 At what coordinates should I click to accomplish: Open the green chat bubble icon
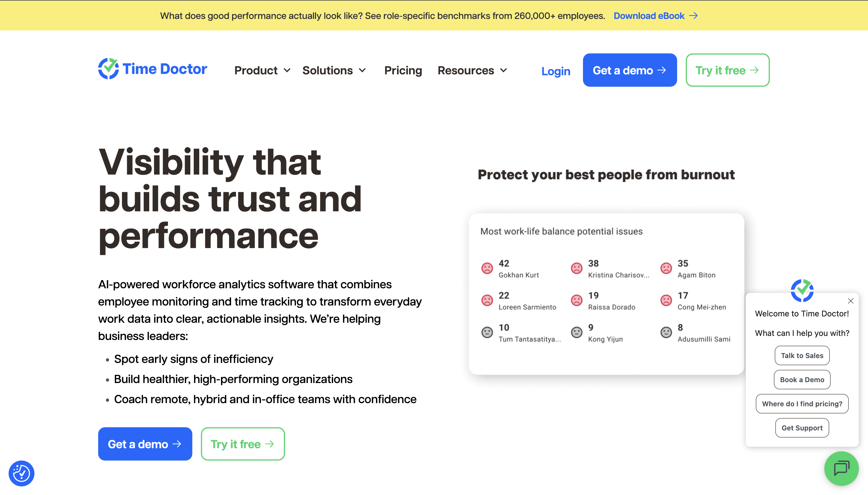click(841, 468)
